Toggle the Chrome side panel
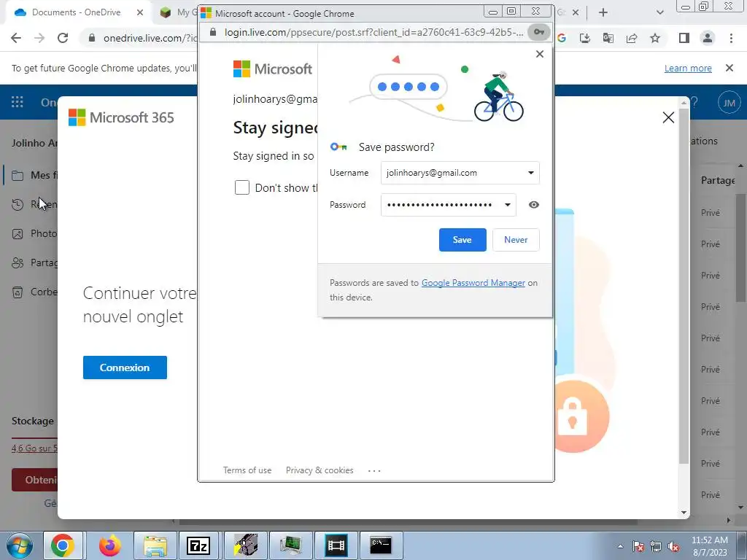 pos(684,38)
